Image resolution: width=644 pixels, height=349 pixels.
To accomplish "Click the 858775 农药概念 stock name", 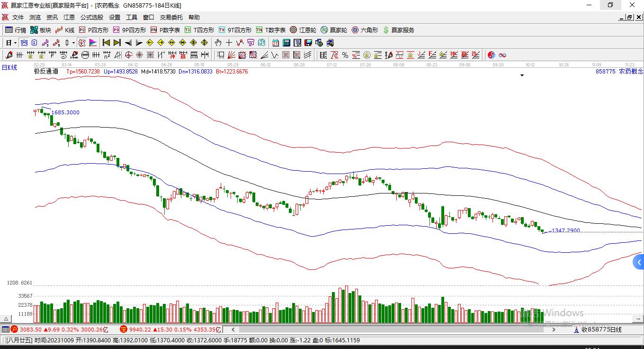I will pyautogui.click(x=619, y=72).
